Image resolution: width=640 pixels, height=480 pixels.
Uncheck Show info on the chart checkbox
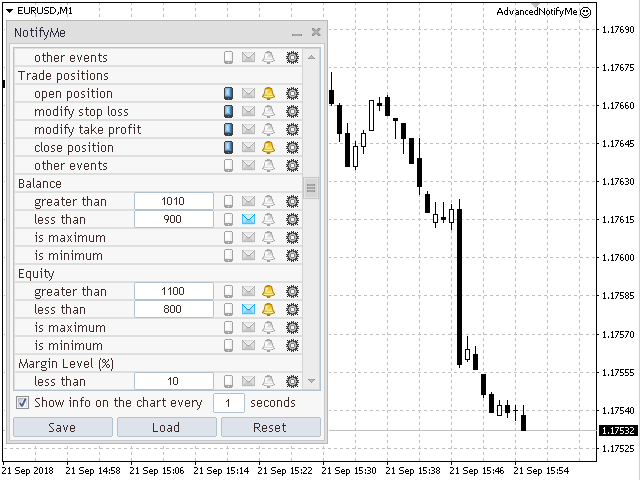pyautogui.click(x=22, y=403)
